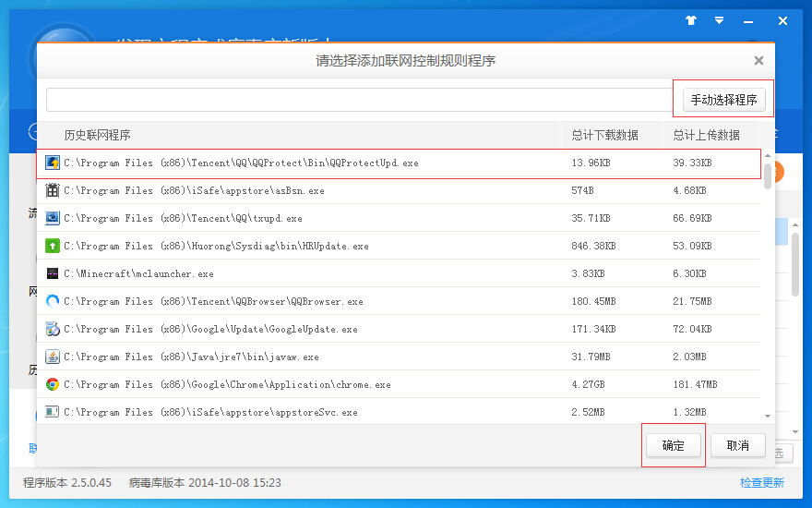Open the skin shirt icon in title bar

pyautogui.click(x=691, y=20)
